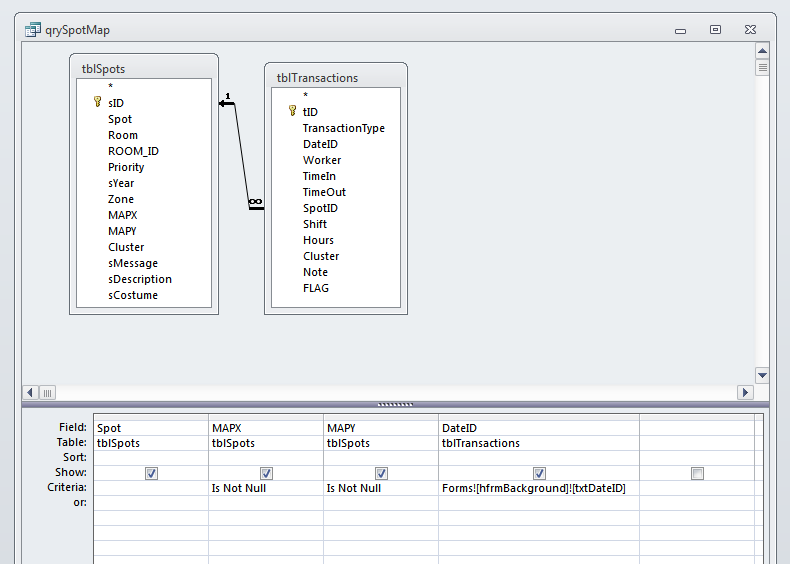Click the vertical scrollbar thumb

click(x=762, y=67)
